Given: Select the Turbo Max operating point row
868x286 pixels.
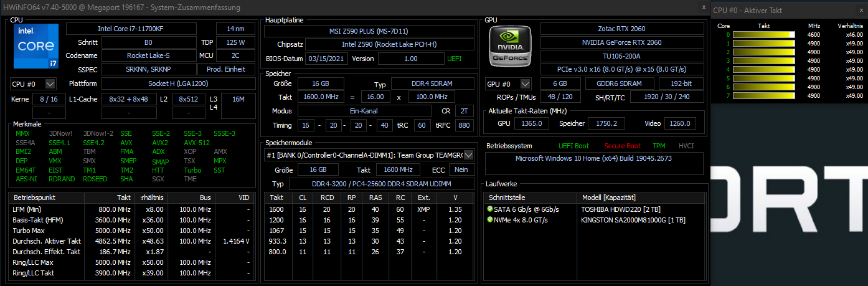Looking at the screenshot, I should [x=132, y=231].
